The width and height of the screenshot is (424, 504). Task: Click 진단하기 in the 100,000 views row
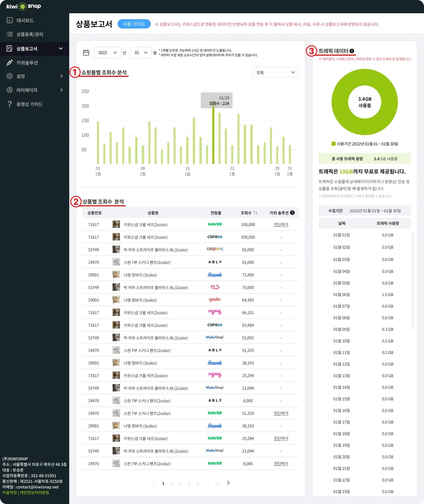pyautogui.click(x=281, y=225)
